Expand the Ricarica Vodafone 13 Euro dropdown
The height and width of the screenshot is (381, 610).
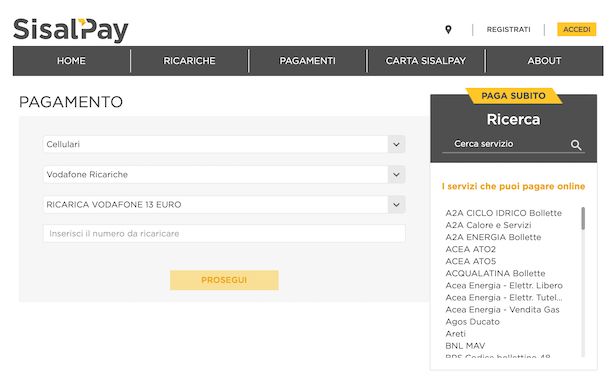pos(224,204)
